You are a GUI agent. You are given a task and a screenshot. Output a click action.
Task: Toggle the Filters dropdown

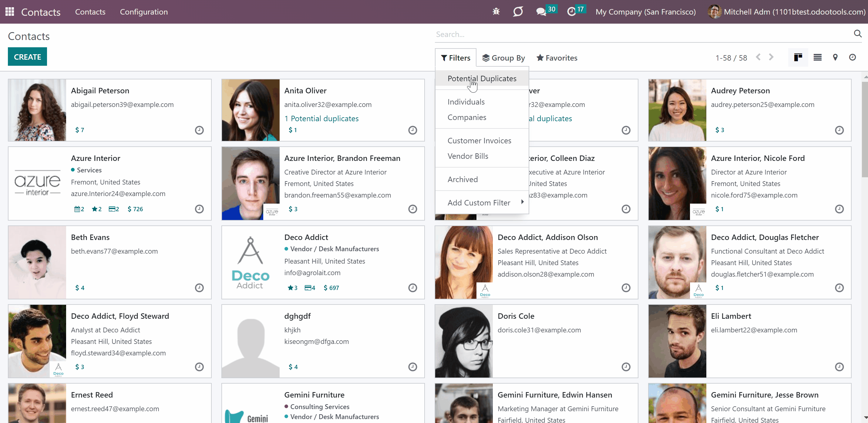tap(456, 58)
